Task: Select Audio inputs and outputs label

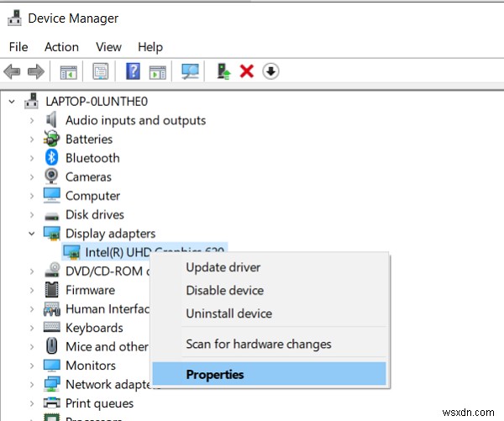Action: (x=135, y=121)
